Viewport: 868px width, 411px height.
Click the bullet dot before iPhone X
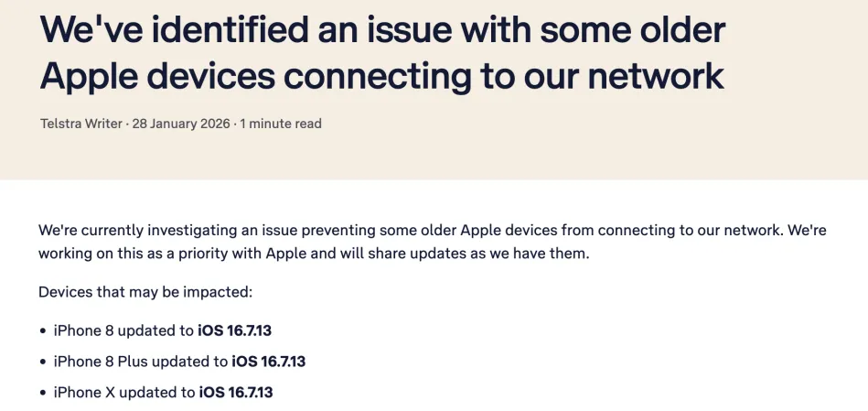click(x=43, y=393)
